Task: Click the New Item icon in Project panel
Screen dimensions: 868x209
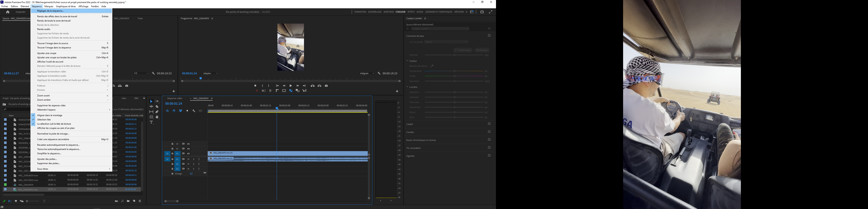Action: (134, 201)
